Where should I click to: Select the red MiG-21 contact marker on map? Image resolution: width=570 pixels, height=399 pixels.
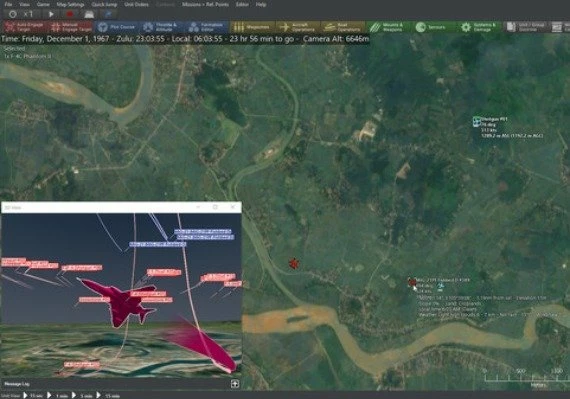412,282
